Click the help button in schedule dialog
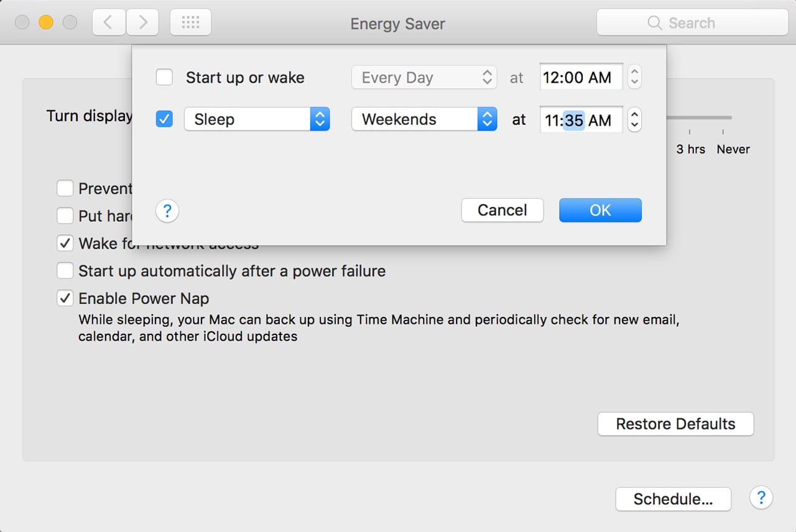This screenshot has width=796, height=532. 167,211
